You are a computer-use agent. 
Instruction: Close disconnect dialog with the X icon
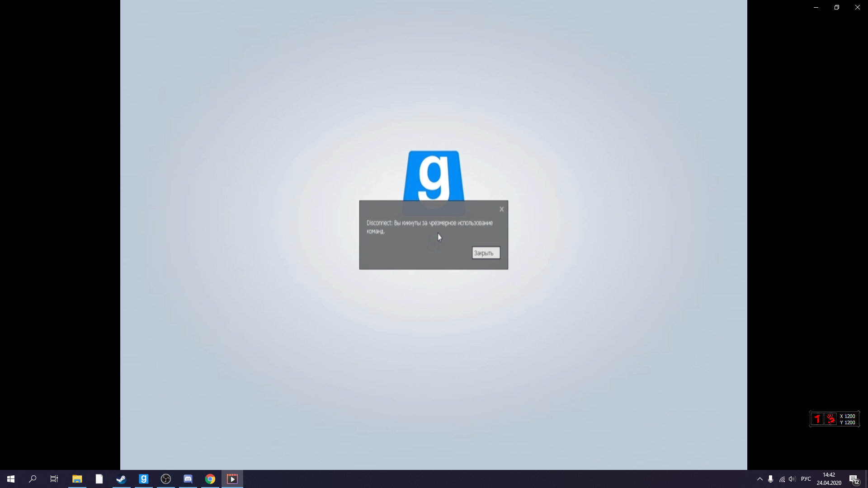click(501, 209)
